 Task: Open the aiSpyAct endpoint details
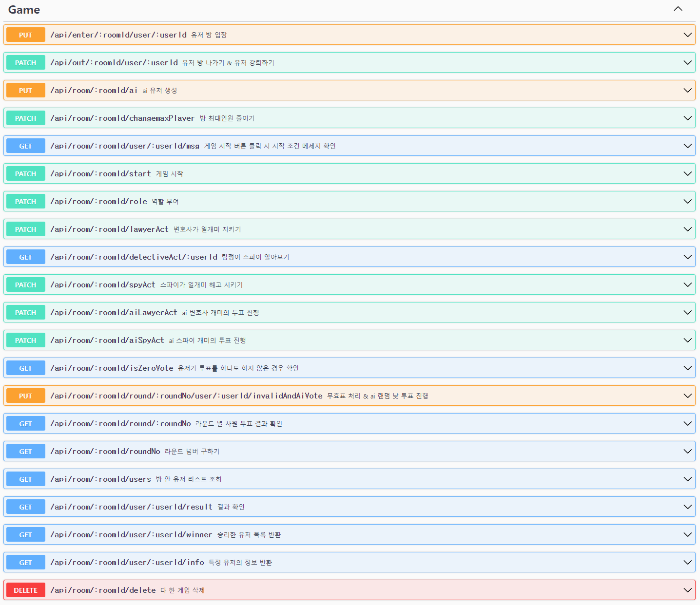coord(687,340)
